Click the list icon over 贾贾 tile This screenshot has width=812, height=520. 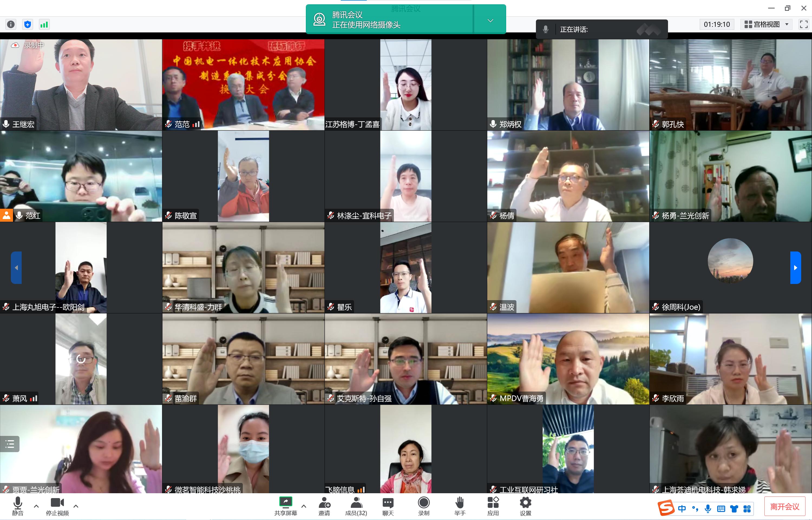pyautogui.click(x=10, y=444)
